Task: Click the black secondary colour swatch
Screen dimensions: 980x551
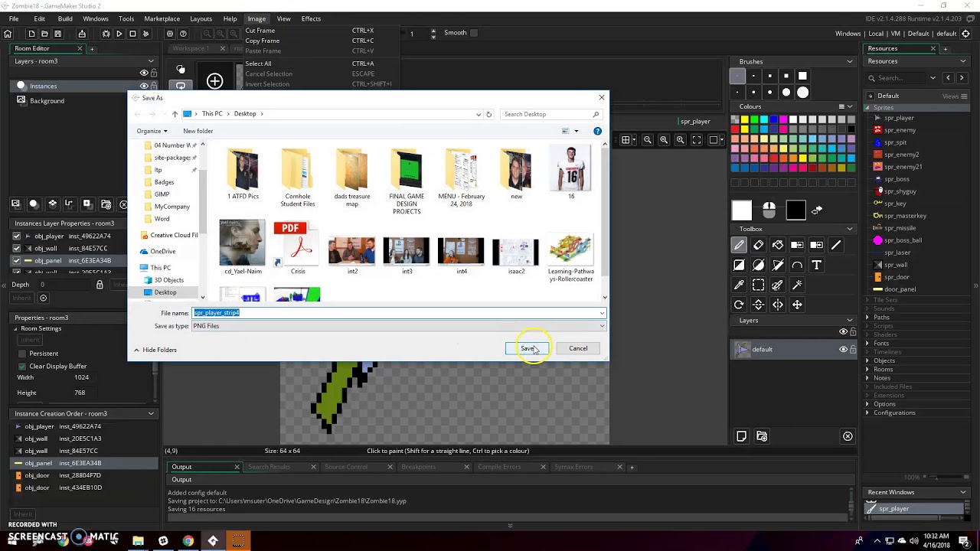Action: coord(795,210)
